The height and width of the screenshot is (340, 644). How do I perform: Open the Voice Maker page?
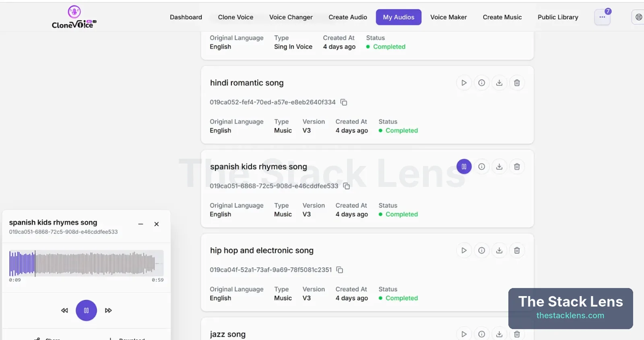click(448, 17)
